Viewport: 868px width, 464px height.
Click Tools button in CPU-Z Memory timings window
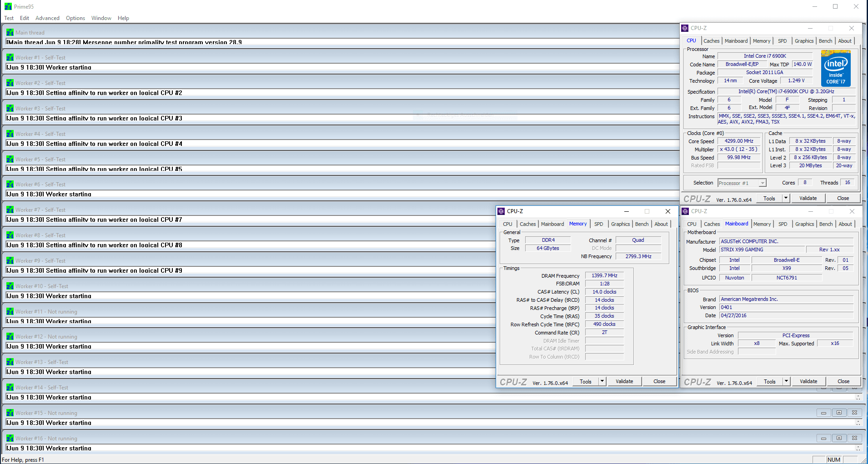(x=586, y=381)
